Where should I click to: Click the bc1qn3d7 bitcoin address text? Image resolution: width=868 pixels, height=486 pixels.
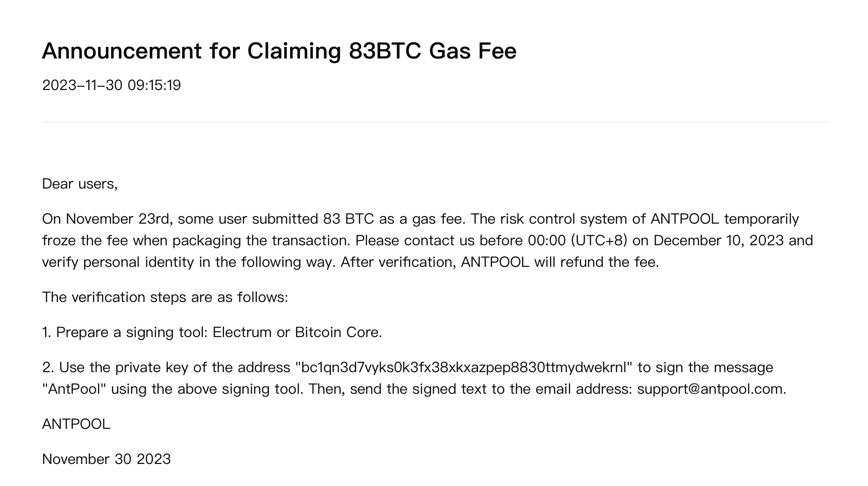click(x=464, y=367)
